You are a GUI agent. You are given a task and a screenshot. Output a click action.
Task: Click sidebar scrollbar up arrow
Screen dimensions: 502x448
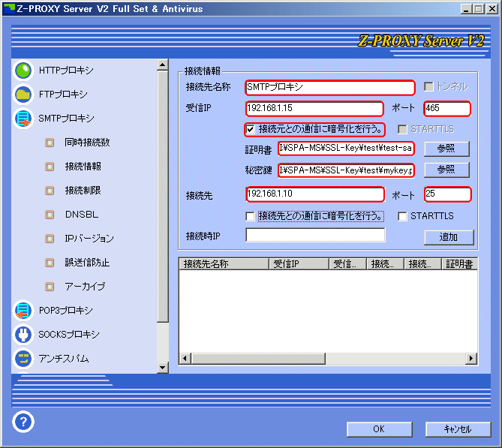163,65
